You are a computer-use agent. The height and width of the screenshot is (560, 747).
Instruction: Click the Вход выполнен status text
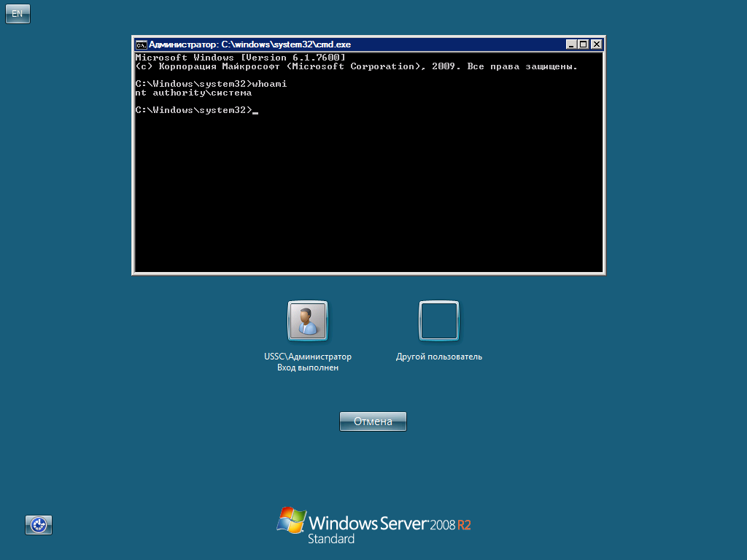tap(307, 367)
